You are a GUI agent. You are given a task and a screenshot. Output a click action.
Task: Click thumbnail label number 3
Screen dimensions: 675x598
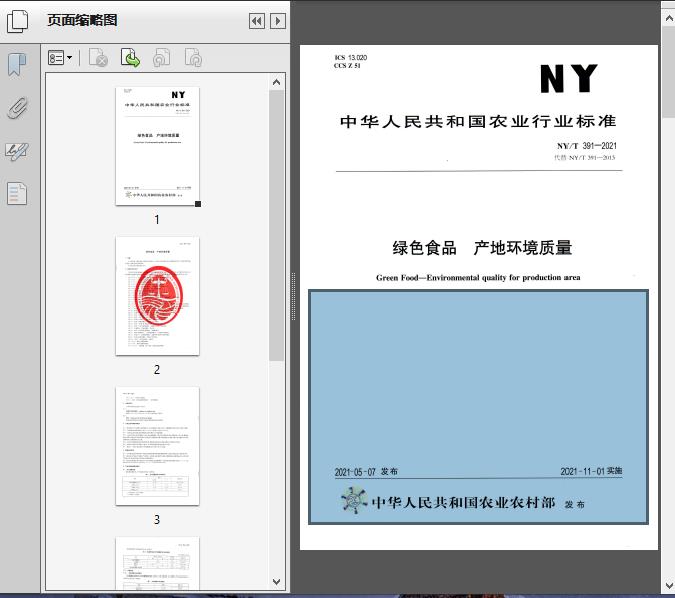pos(157,520)
